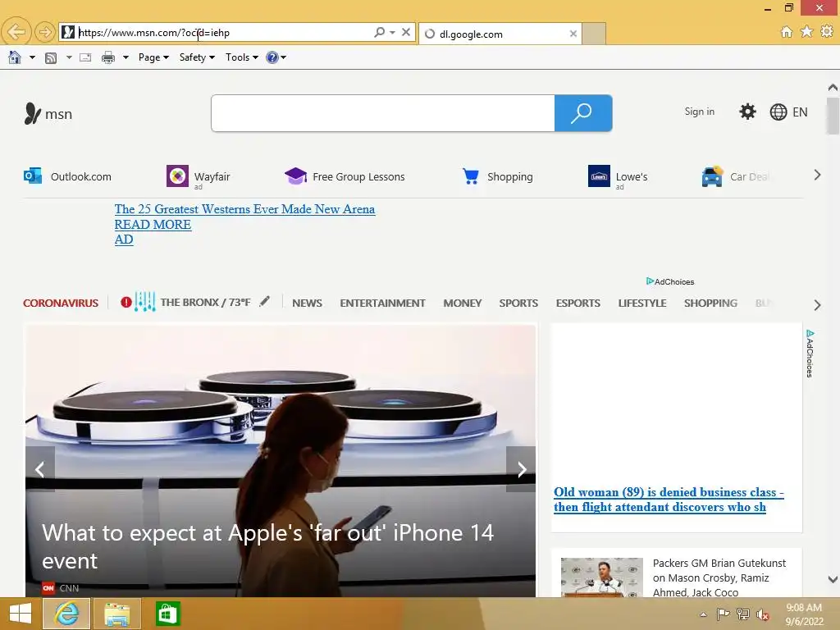Expand the Print dropdown arrow
Screen dimensions: 840x630
pyautogui.click(x=126, y=57)
